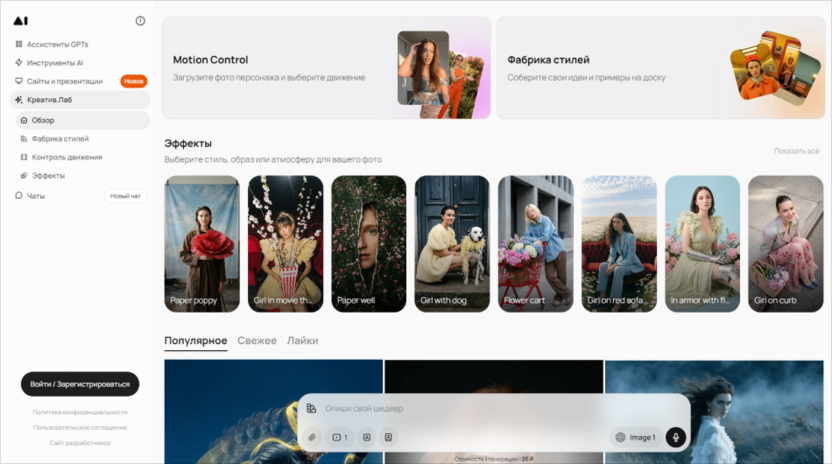
Task: Open the left gallery image in Популярное
Action: (x=273, y=411)
